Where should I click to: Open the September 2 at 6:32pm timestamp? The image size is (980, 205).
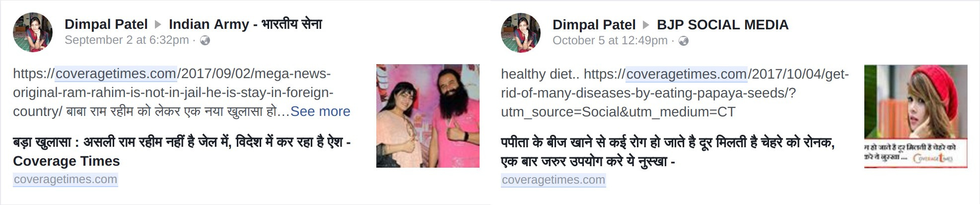[x=127, y=40]
